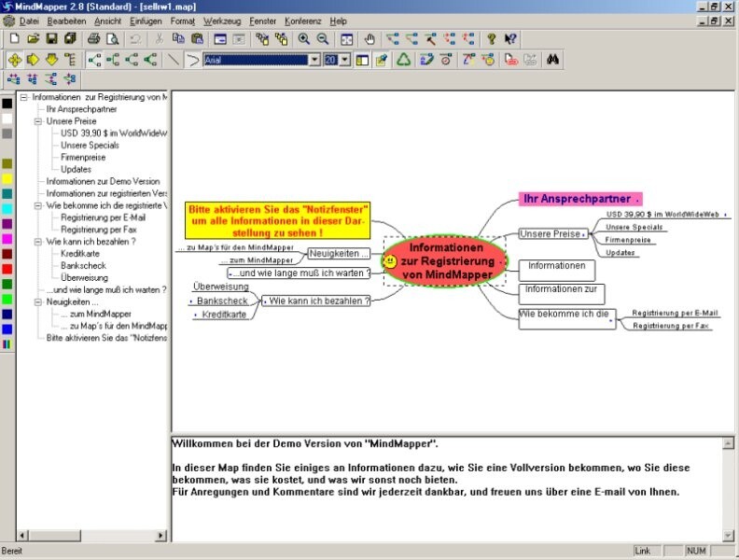Select Firmenpreise in the outline tree

(83, 158)
